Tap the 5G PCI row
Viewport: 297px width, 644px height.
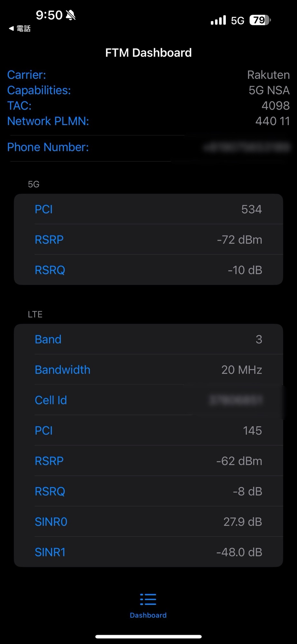pyautogui.click(x=148, y=209)
